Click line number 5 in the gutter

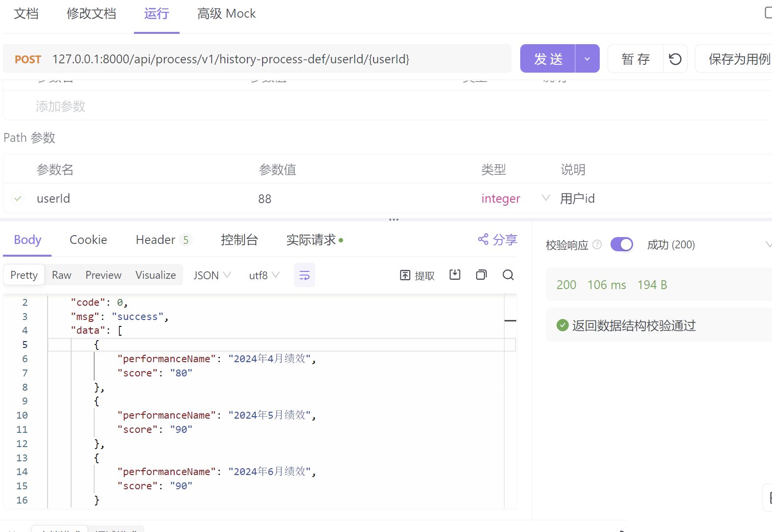pyautogui.click(x=25, y=345)
